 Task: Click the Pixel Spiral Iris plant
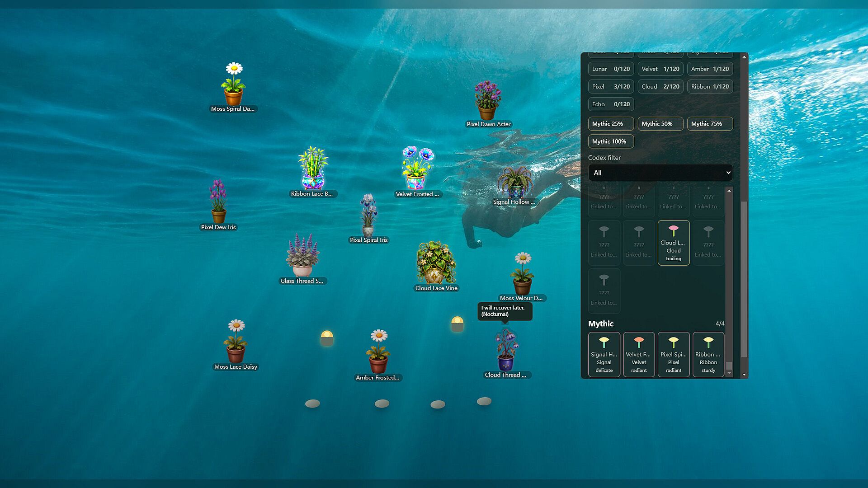click(x=368, y=215)
